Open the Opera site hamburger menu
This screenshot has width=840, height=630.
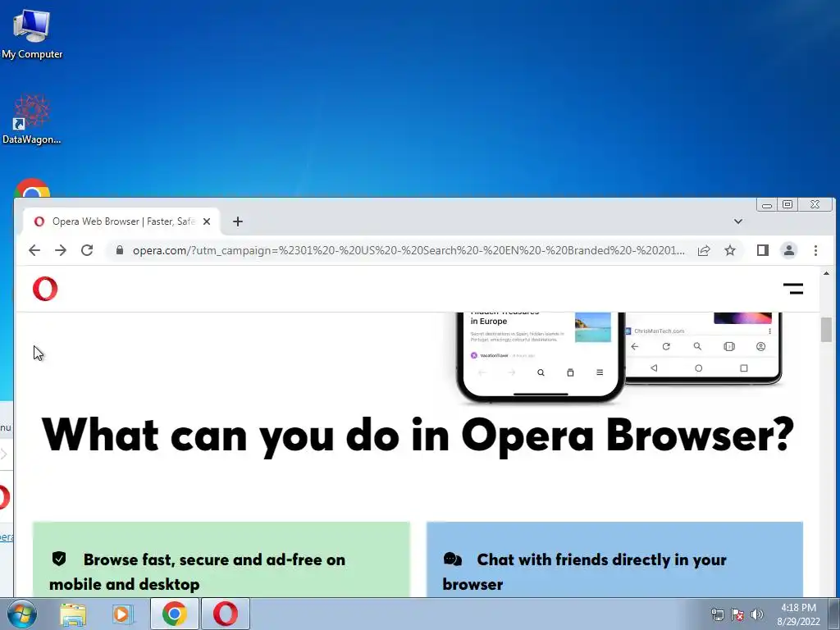coord(793,289)
